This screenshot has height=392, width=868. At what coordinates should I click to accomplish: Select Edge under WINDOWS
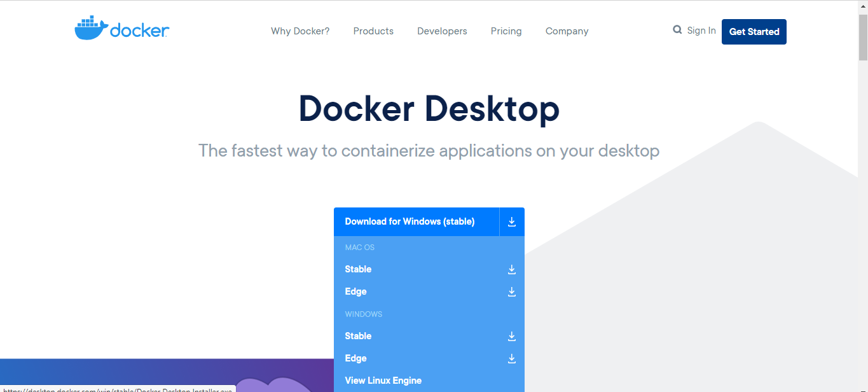point(356,358)
